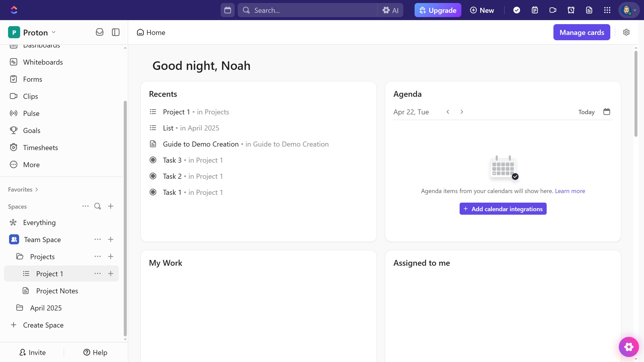Screen dimensions: 644x362
Task: Mark Task 3 complete in Recents
Action: point(153,160)
